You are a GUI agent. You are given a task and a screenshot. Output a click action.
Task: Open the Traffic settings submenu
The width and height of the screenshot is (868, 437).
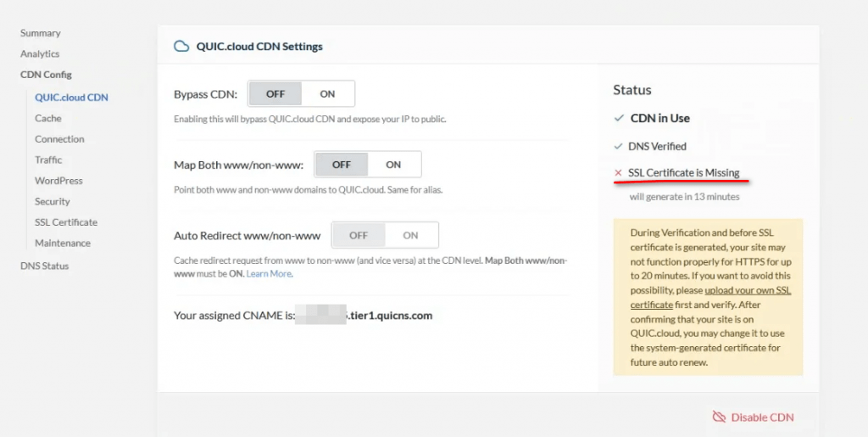48,160
